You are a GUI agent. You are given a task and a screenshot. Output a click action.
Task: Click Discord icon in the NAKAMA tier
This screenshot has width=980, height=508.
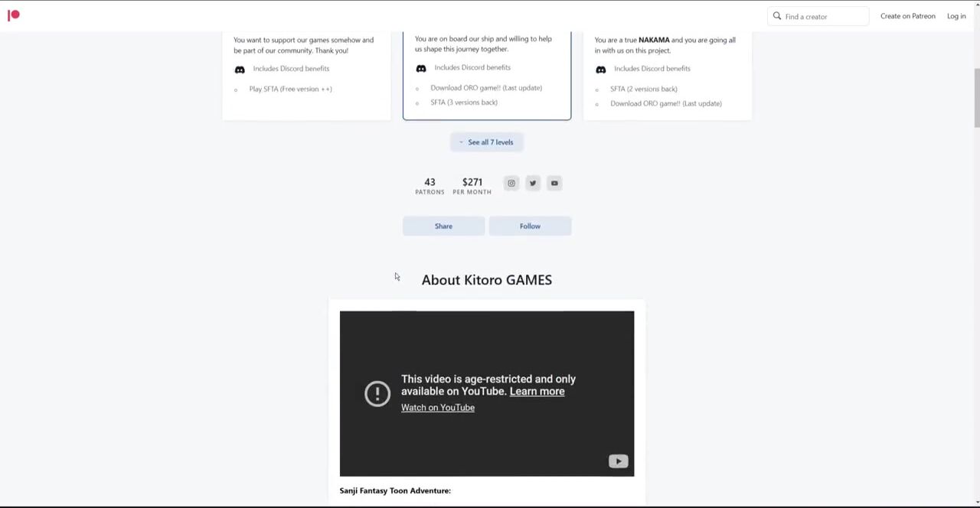pyautogui.click(x=601, y=69)
